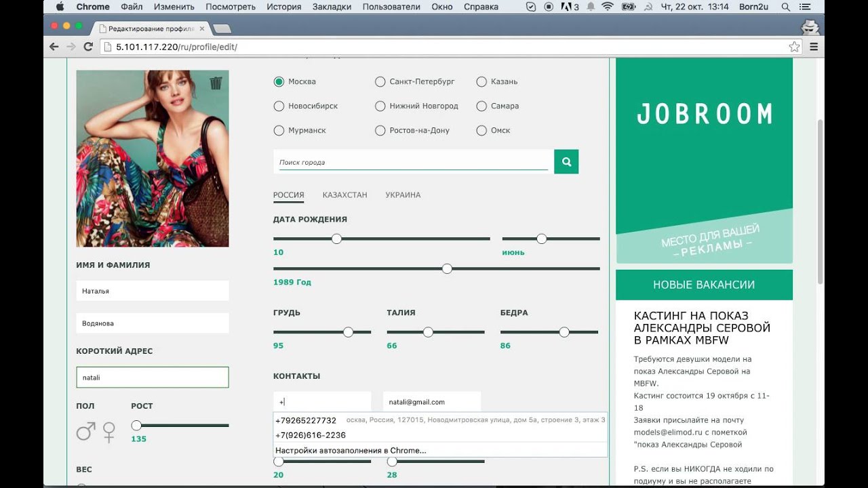The width and height of the screenshot is (868, 488).
Task: Choose the Новосибирск city option
Action: pyautogui.click(x=279, y=106)
